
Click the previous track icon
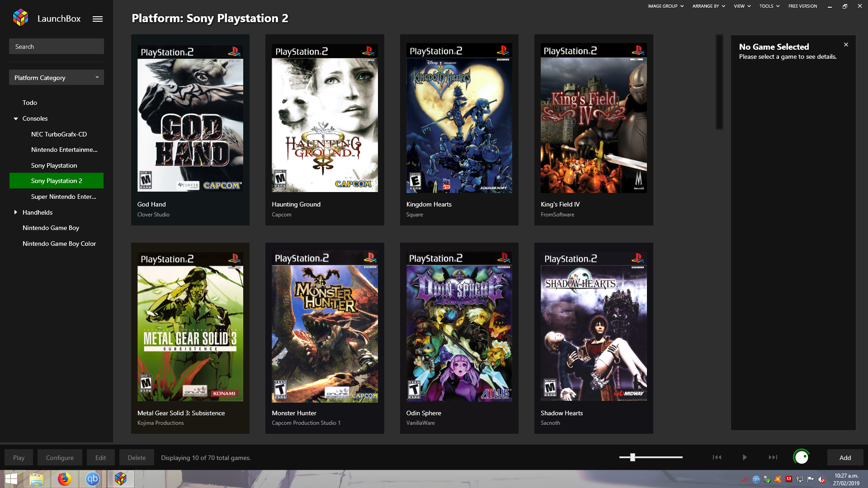(717, 457)
